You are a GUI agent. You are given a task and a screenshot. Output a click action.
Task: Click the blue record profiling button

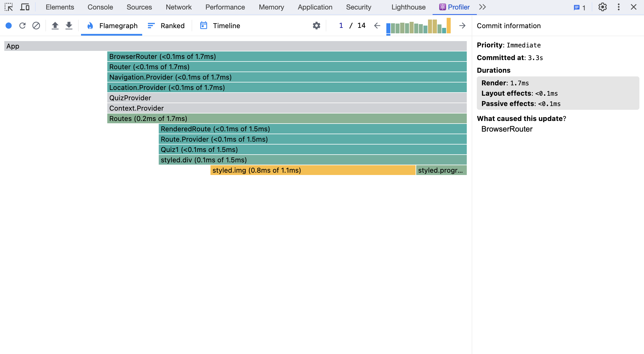(x=9, y=26)
